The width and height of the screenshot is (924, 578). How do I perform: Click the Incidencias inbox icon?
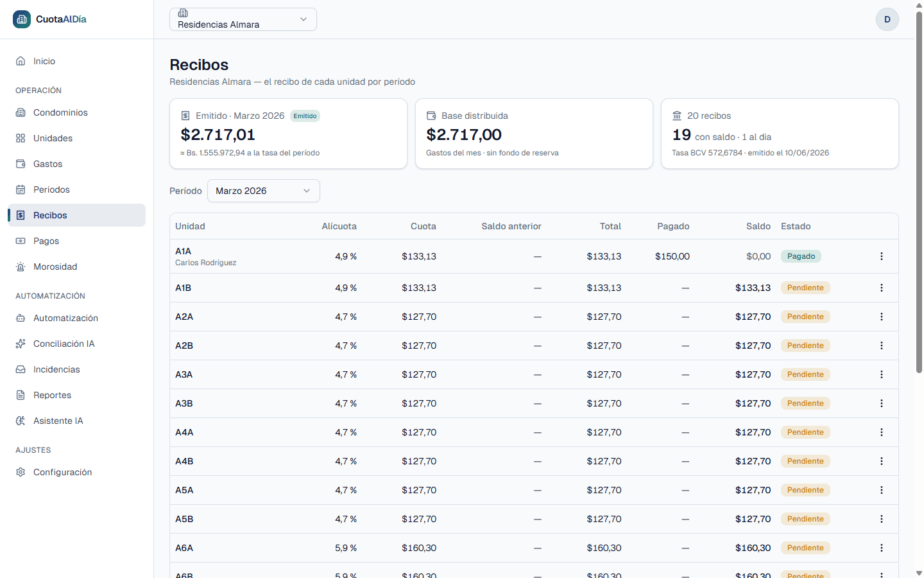pyautogui.click(x=21, y=369)
